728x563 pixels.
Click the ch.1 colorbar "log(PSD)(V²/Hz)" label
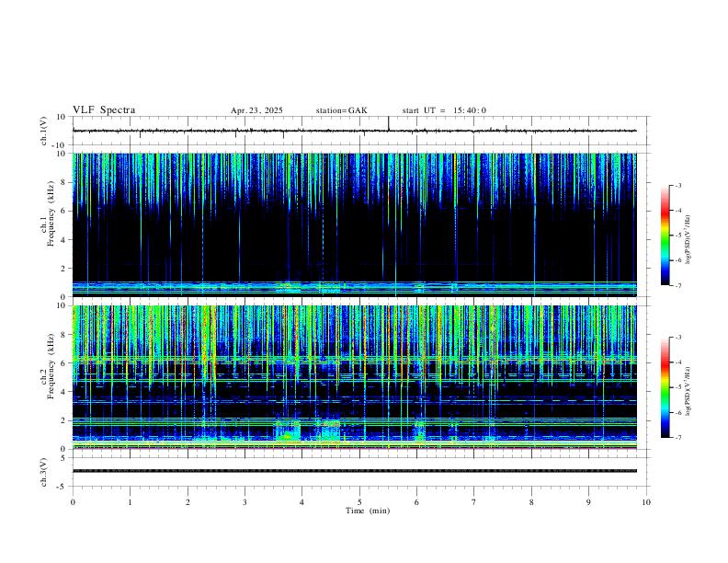688,239
